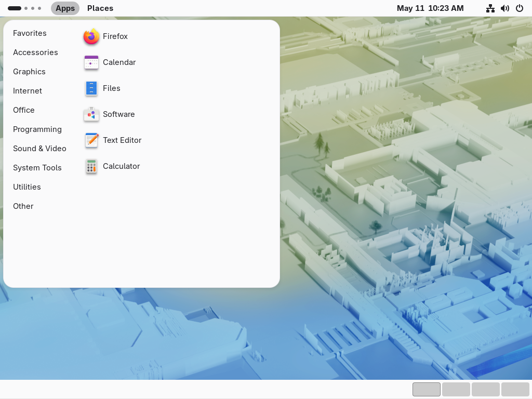The image size is (532, 399).
Task: Select the Accessories category
Action: [x=36, y=52]
